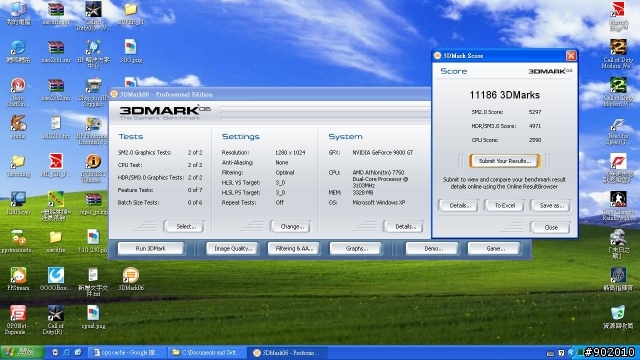Switch to the cpu cache Google taskbar window
Viewport: 640px width, 360px height.
[x=128, y=353]
